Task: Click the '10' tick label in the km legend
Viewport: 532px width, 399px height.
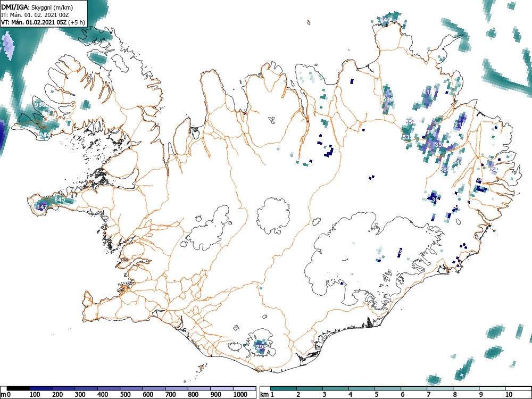Action: coord(508,395)
